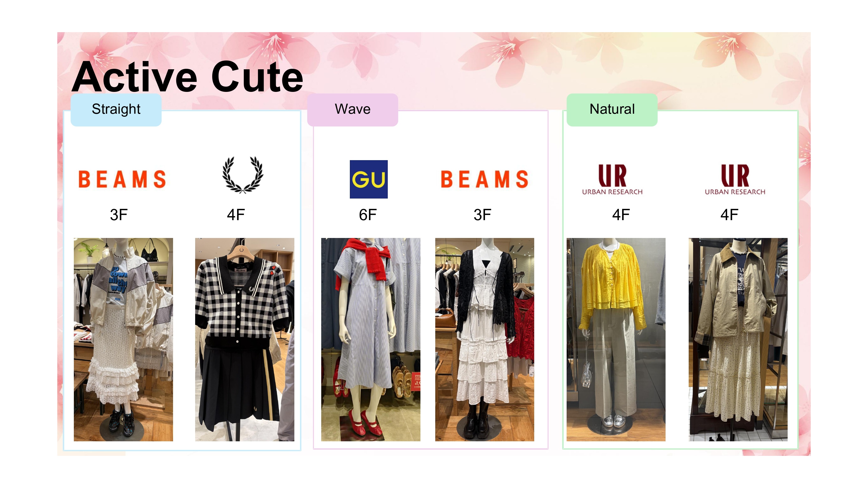Viewport: 868px width, 488px height.
Task: Click the 6F floor label under GU
Action: [368, 215]
